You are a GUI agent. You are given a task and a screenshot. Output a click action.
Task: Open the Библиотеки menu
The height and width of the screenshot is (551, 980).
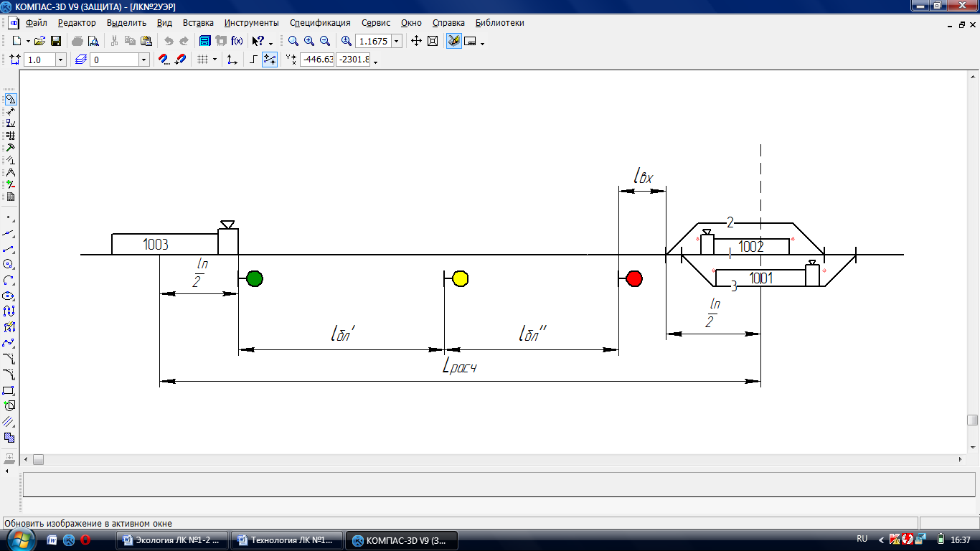(x=500, y=23)
